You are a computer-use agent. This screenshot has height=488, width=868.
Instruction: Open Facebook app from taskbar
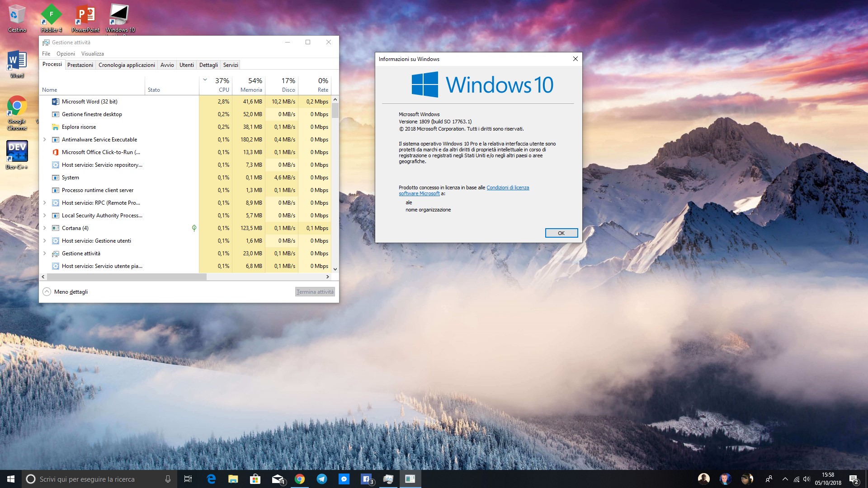coord(366,479)
